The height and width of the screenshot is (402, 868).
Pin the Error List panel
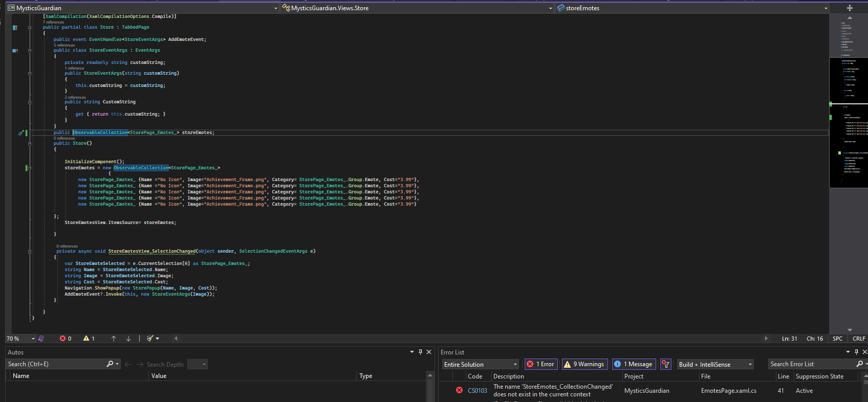[x=856, y=352]
